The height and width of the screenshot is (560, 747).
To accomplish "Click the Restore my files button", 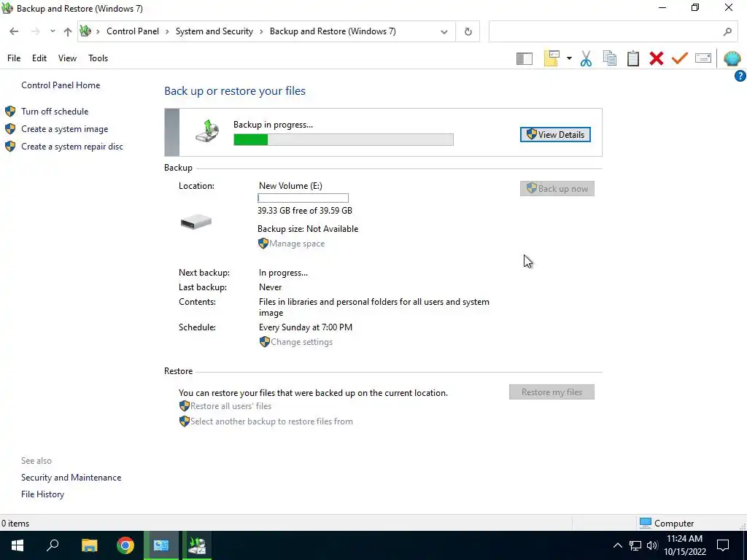I will tap(551, 392).
